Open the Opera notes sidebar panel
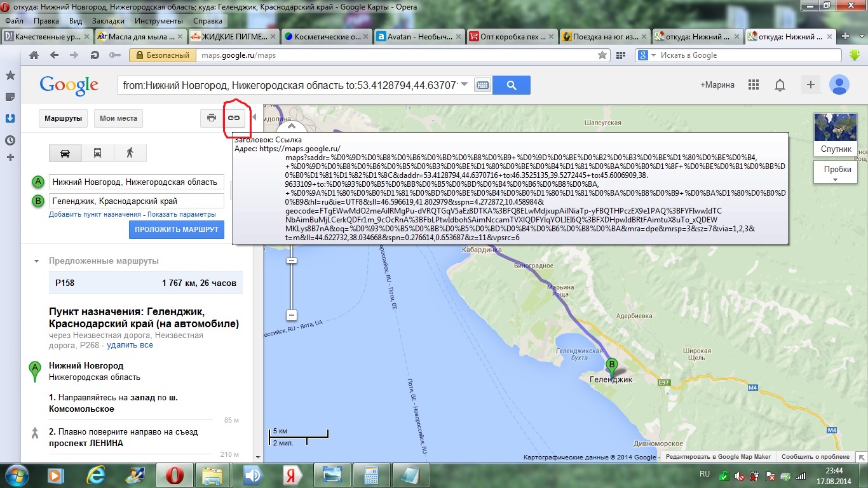Screen dimensions: 868x488 (10, 97)
